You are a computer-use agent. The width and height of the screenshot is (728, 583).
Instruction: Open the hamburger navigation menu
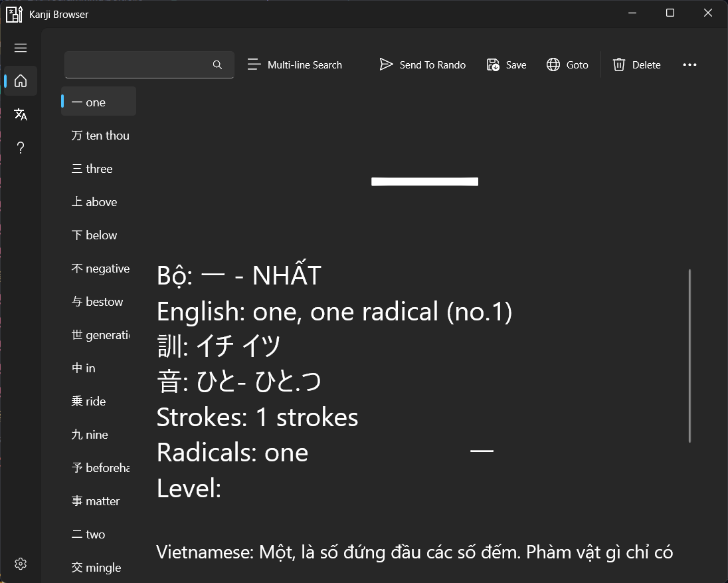tap(21, 48)
